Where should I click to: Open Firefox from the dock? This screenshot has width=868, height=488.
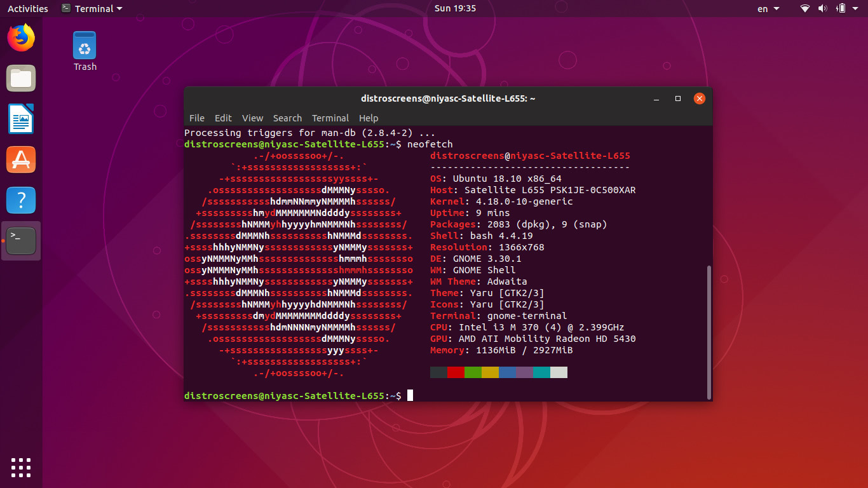click(x=21, y=37)
